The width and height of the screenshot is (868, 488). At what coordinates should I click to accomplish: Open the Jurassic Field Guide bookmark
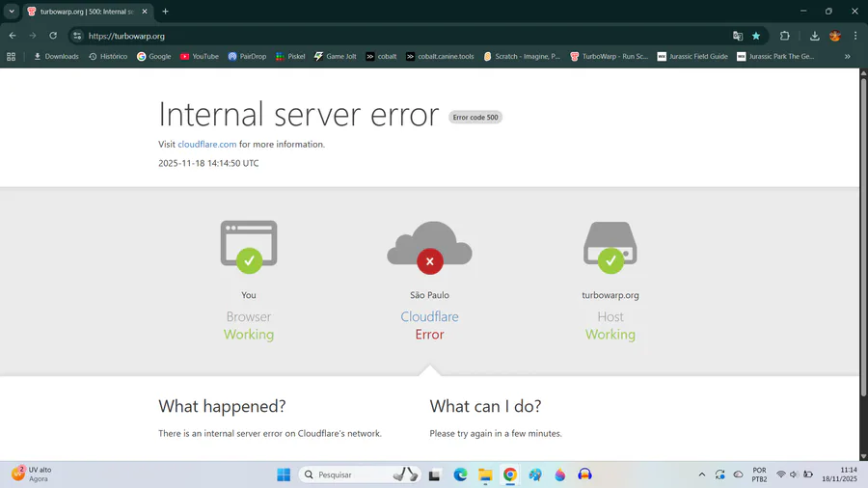[x=692, y=57]
